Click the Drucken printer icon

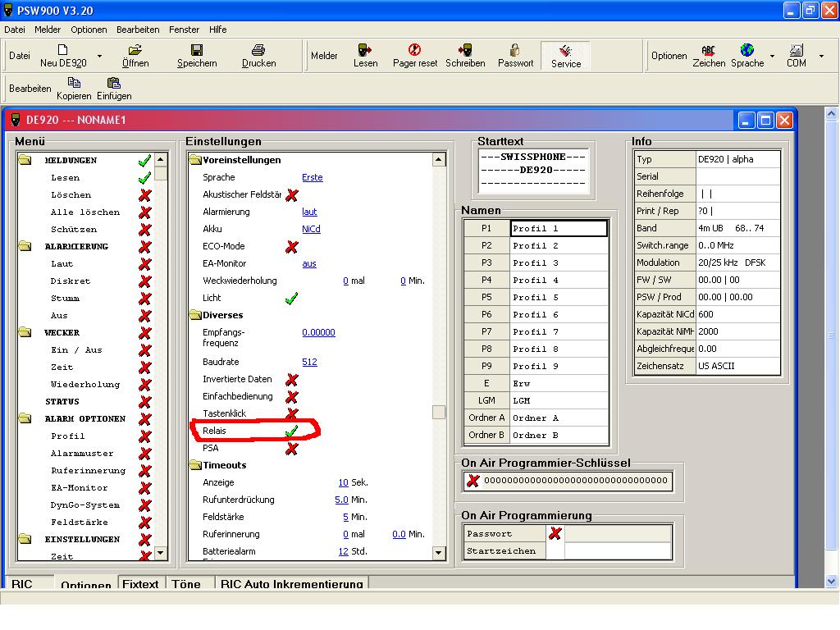pyautogui.click(x=258, y=51)
